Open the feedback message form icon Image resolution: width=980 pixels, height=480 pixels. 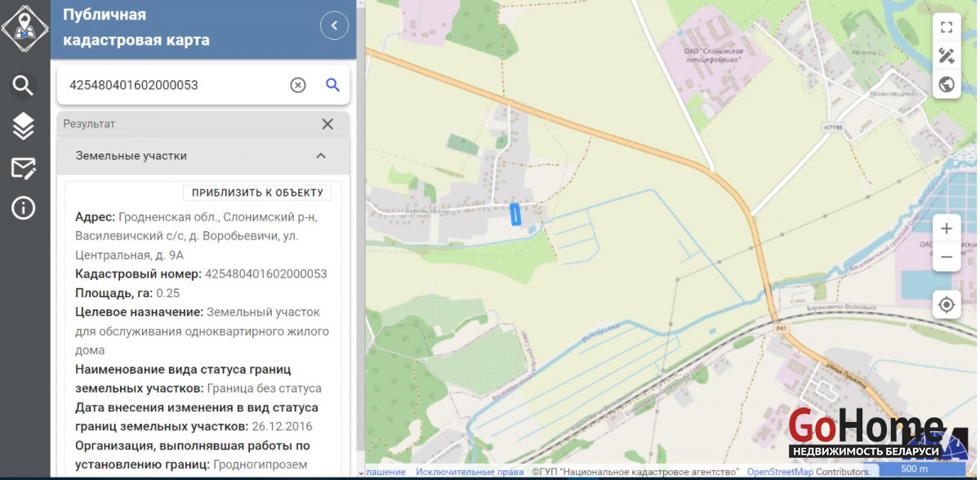(x=23, y=168)
